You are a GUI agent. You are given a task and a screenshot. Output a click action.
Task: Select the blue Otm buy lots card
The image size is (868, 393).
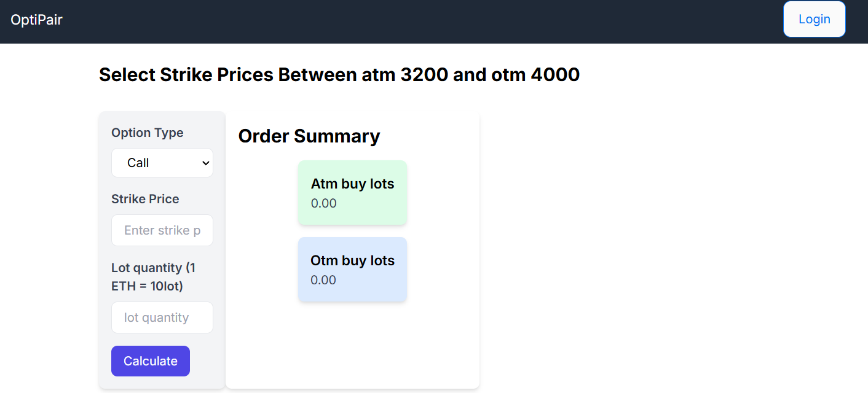click(x=352, y=270)
